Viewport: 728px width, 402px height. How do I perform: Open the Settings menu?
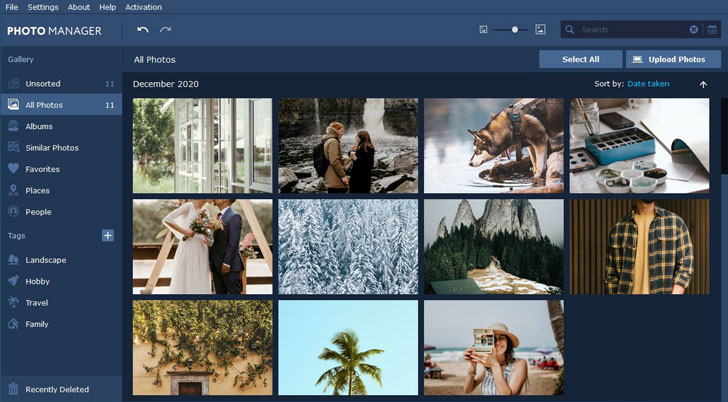click(43, 7)
